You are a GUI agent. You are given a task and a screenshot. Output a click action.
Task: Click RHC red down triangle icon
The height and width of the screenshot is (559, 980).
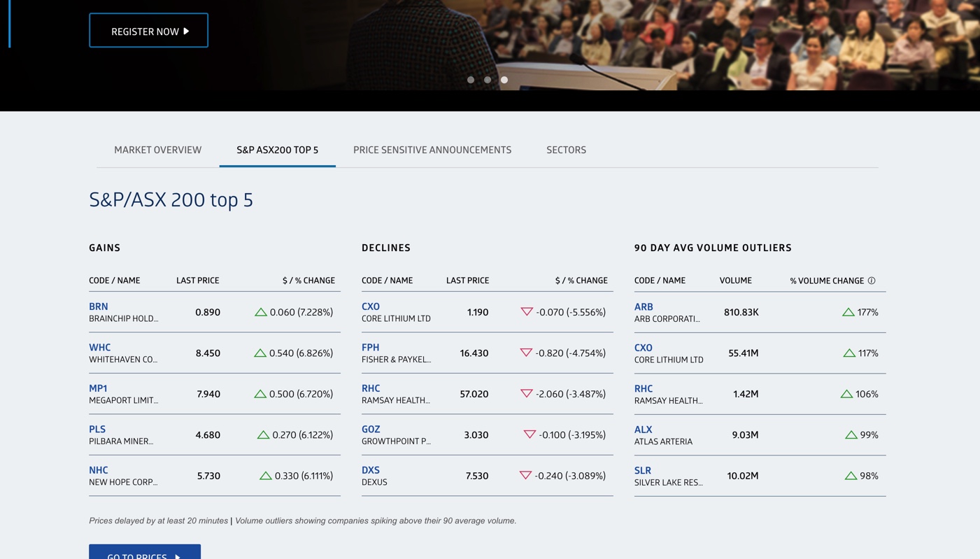(x=527, y=394)
